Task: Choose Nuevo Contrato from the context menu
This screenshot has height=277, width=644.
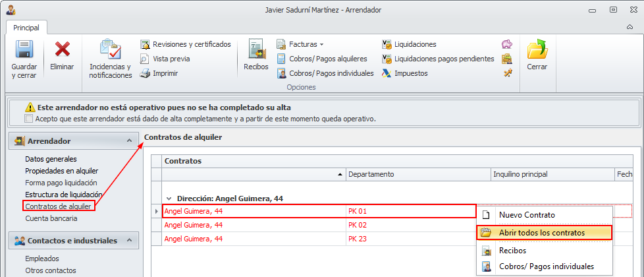Action: tap(544, 215)
